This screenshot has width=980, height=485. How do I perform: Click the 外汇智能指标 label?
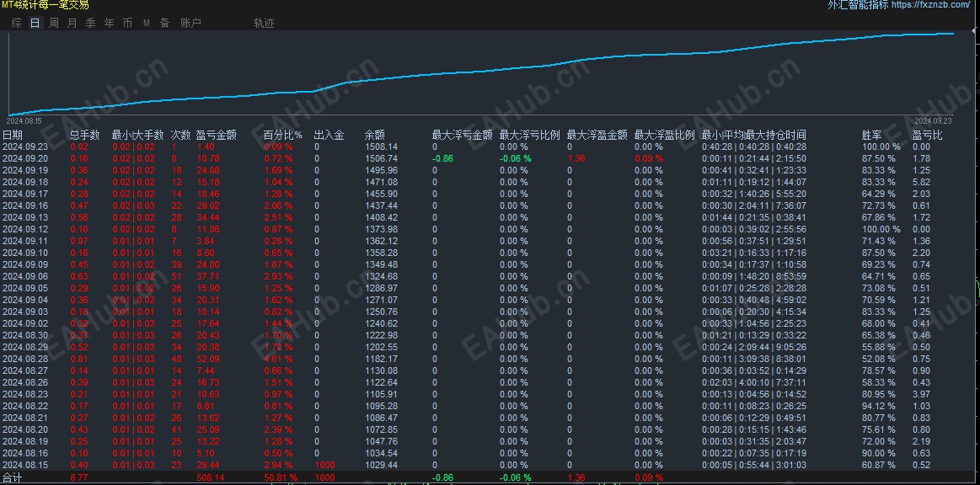858,5
